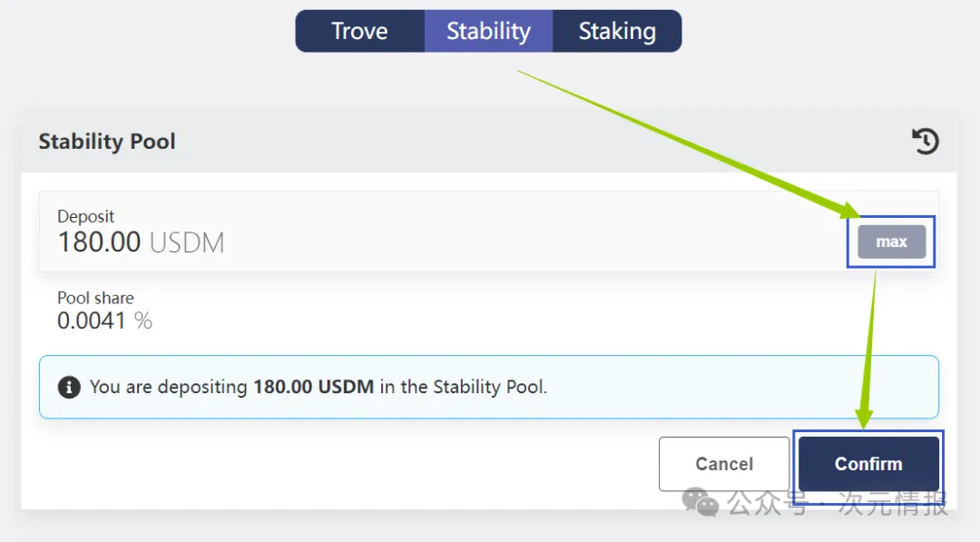
Task: Click the "You are depositing" notice text
Action: 168,387
